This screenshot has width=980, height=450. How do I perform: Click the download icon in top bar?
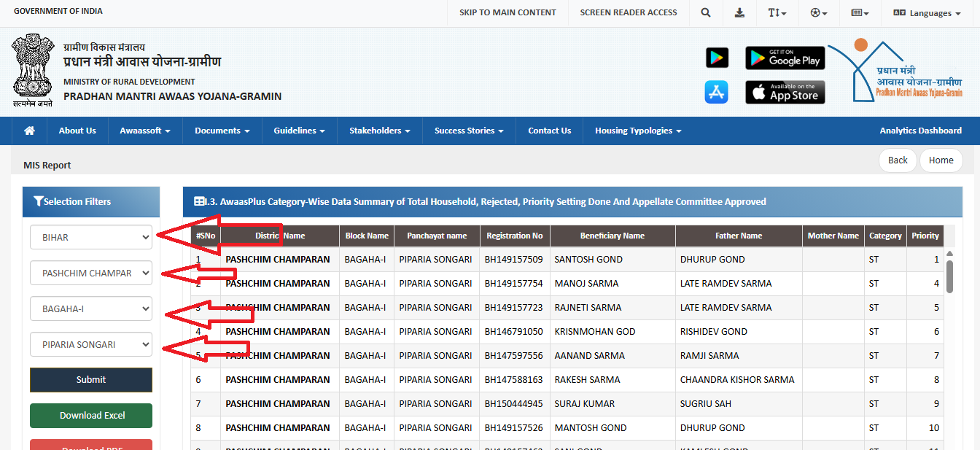[x=739, y=12]
